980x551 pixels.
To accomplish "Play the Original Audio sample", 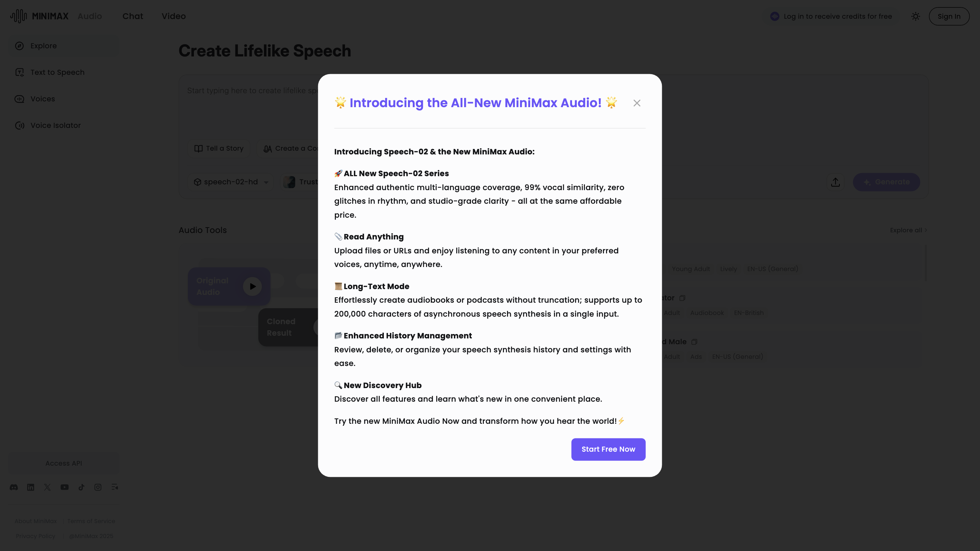I will [252, 286].
